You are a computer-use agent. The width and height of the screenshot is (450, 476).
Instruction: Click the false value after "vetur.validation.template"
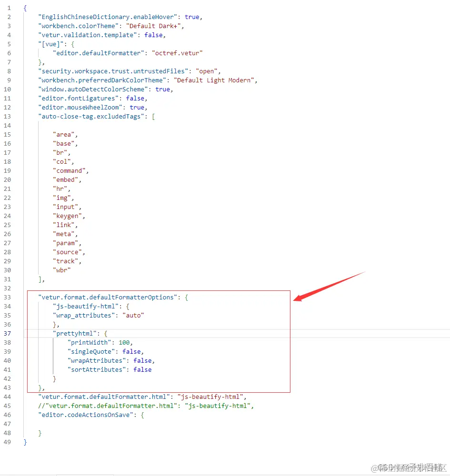[153, 35]
